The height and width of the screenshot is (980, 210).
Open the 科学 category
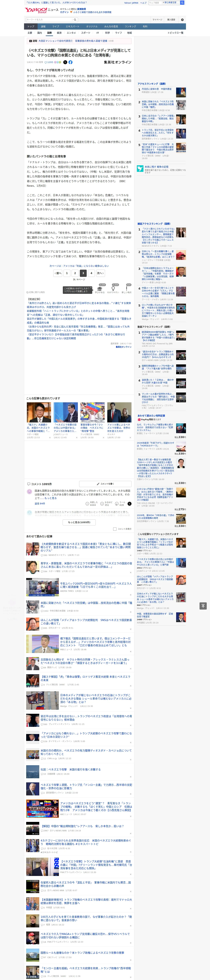point(107,33)
